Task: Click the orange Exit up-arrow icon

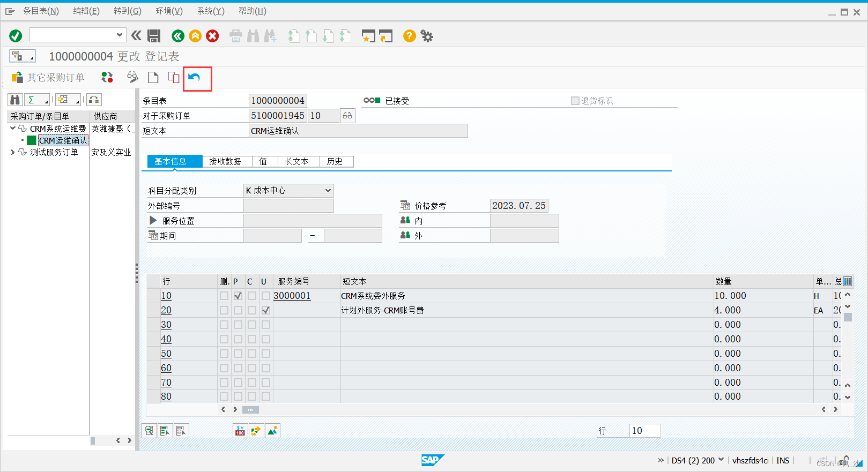Action: tap(196, 36)
